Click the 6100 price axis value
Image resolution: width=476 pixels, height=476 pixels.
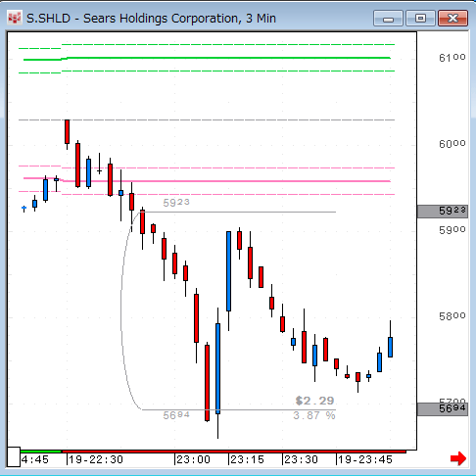click(452, 58)
